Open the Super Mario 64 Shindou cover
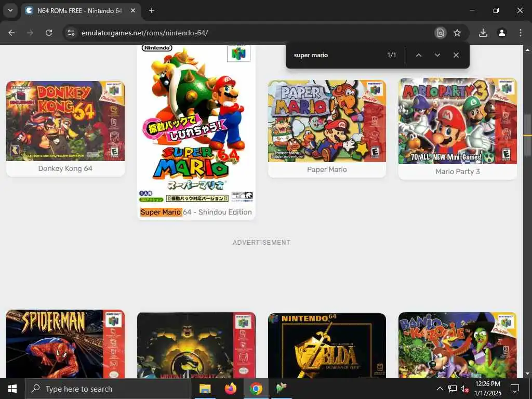This screenshot has height=399, width=532. pos(196,124)
